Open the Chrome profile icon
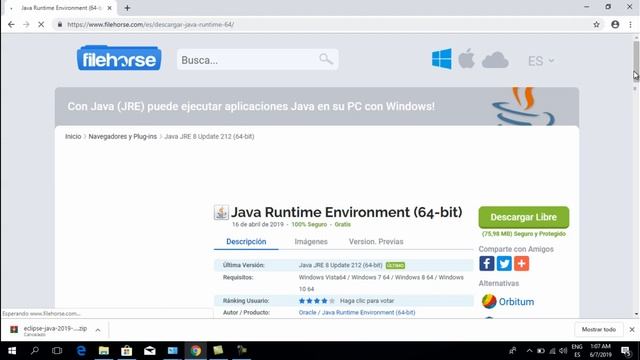 [615, 24]
